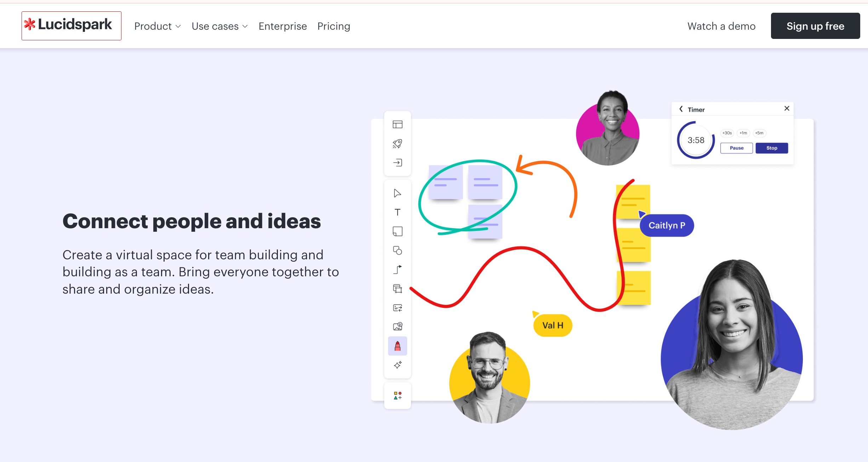Click the Sign up free button
This screenshot has width=868, height=462.
[x=815, y=26]
